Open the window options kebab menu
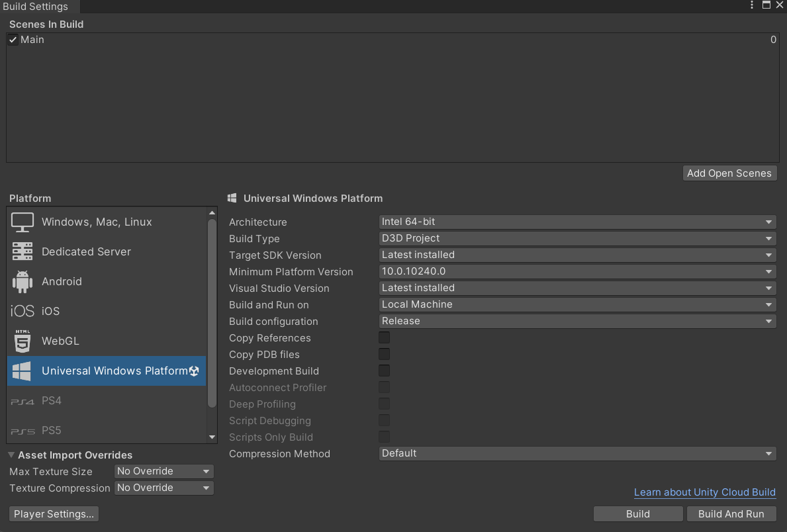 point(751,5)
